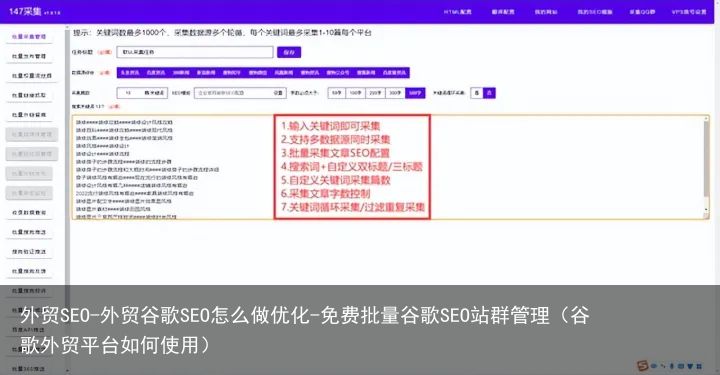Toggle keyword loop collection to 是
Viewport: 720px width, 375px height.
pos(489,93)
